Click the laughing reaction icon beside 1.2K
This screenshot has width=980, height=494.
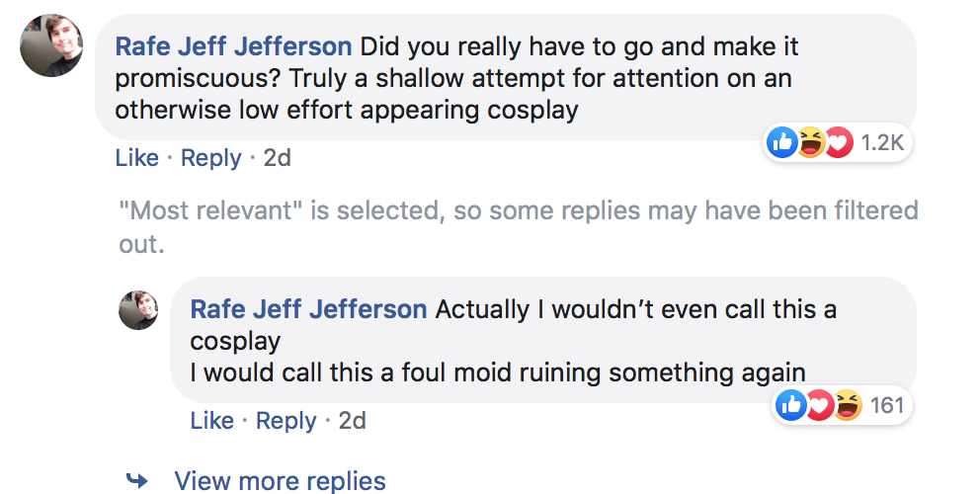tap(810, 142)
